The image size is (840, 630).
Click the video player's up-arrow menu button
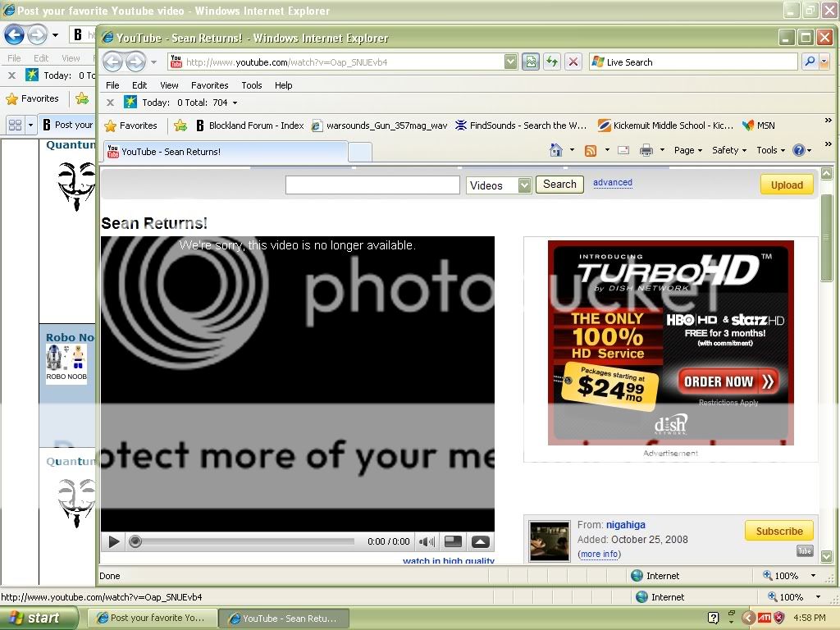(481, 541)
